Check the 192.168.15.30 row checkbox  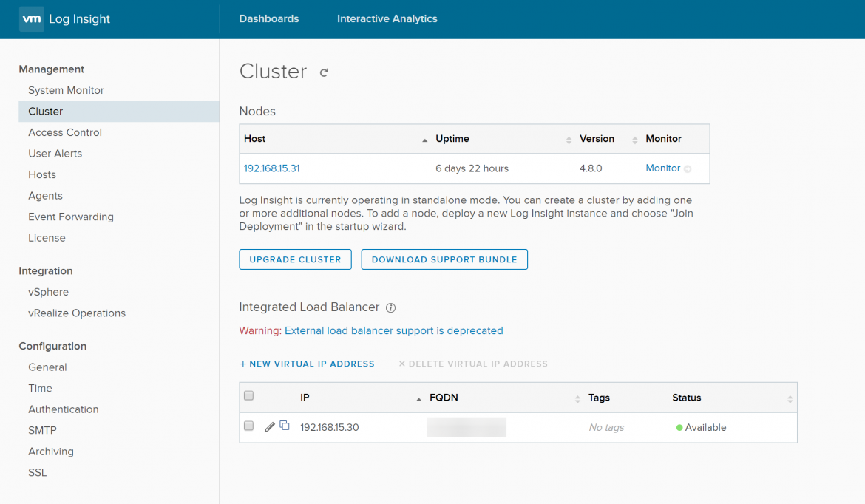click(x=249, y=426)
